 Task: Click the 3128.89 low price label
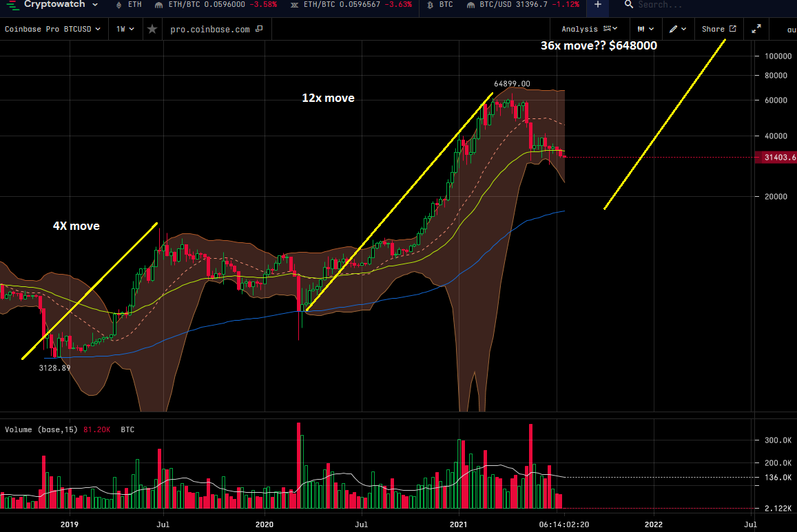coord(55,368)
